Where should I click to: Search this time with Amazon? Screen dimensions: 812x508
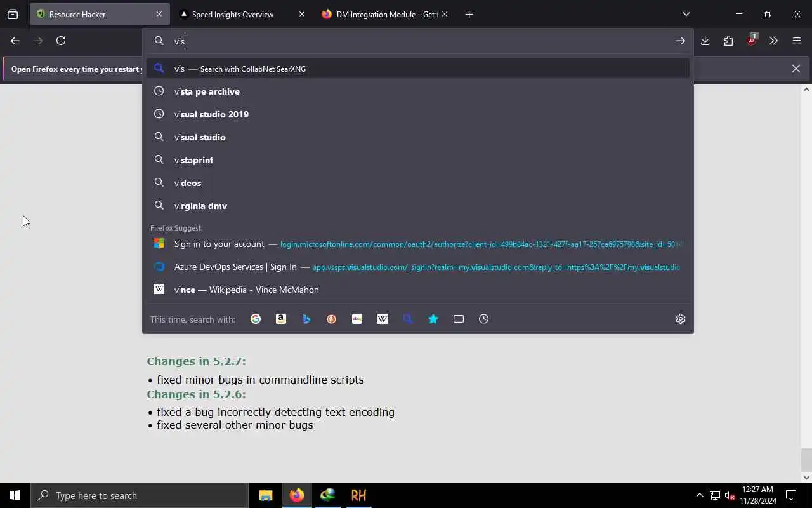point(281,319)
